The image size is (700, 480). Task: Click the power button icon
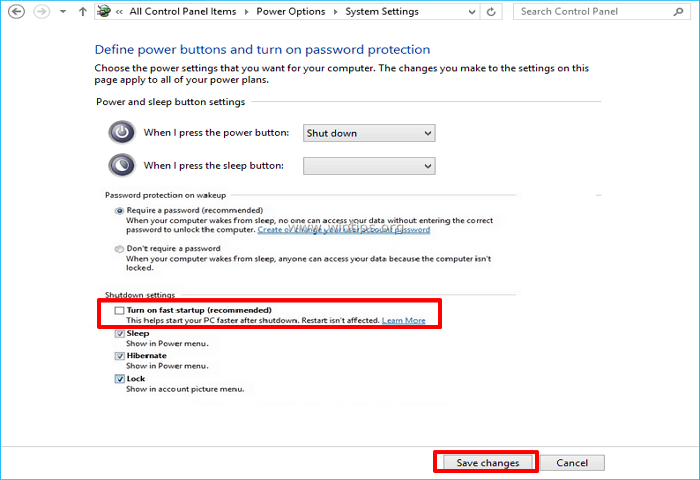121,133
